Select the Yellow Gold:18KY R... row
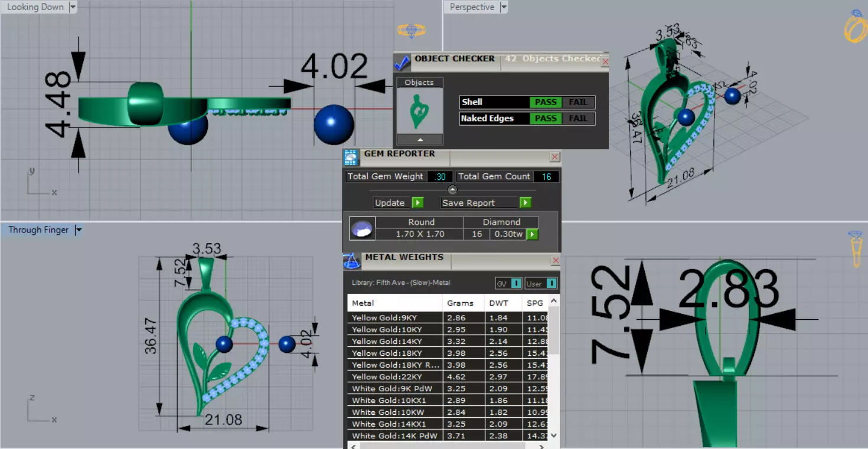The image size is (868, 449). coord(448,365)
